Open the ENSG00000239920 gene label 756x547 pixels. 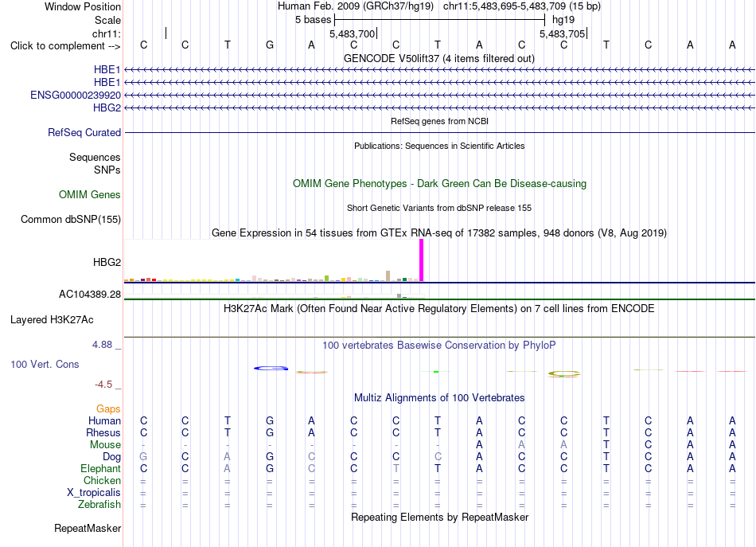[x=76, y=95]
